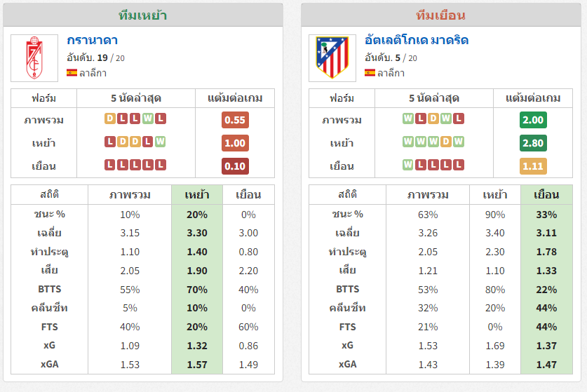This screenshot has width=587, height=392.
Task: Click the W badge in Atletico's away form row
Action: pos(407,165)
